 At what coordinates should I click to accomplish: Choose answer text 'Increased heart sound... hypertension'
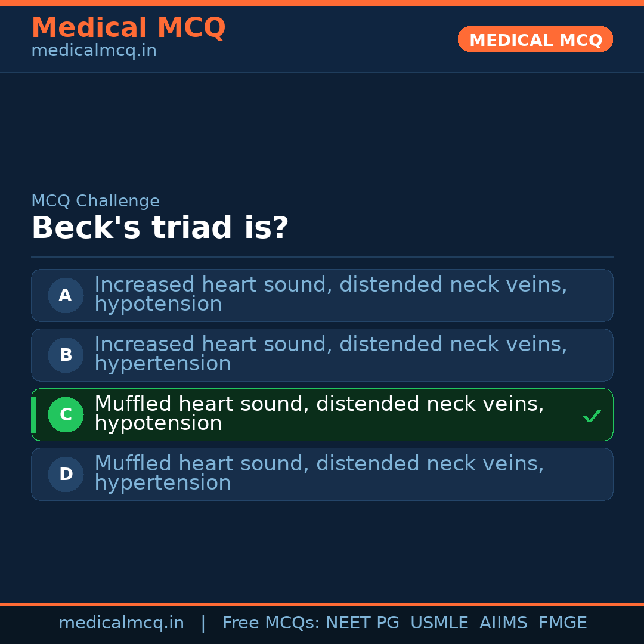pyautogui.click(x=330, y=354)
